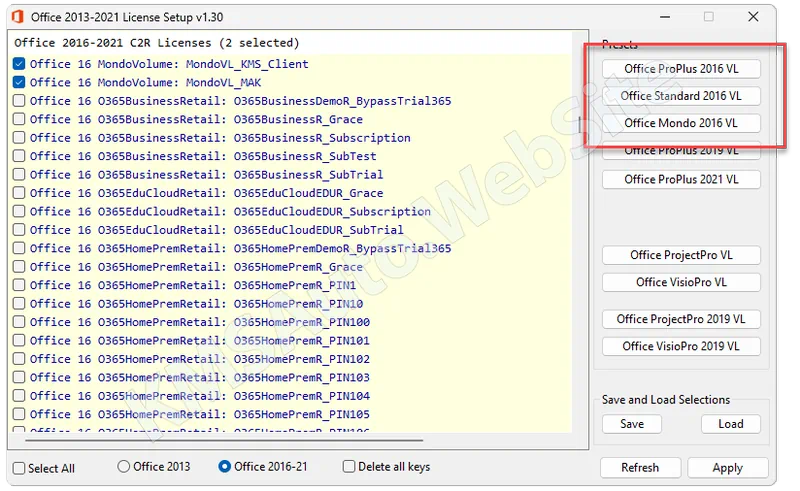Click the Office Standard 2016 VL preset
The height and width of the screenshot is (491, 800).
(681, 96)
